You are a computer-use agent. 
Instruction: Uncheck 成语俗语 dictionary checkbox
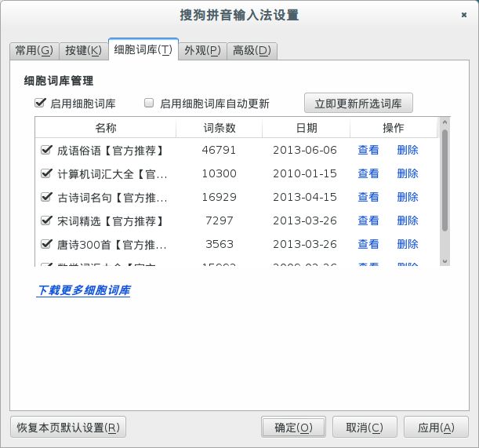tap(46, 150)
